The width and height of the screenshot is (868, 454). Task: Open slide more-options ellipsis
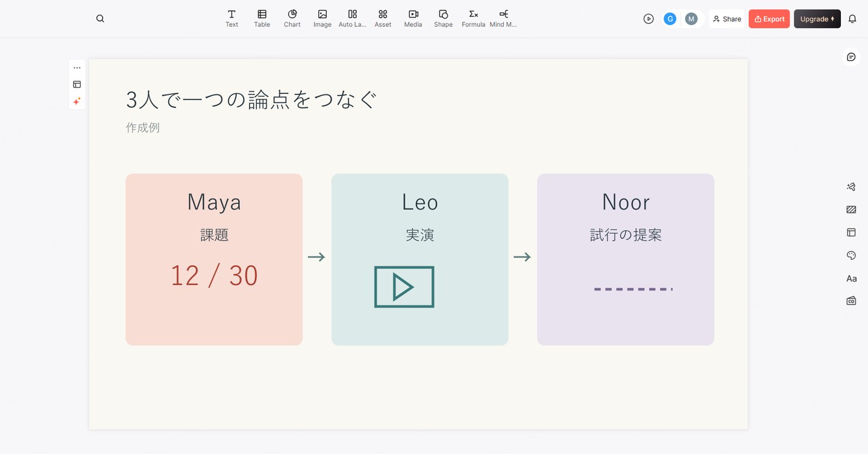pos(77,68)
